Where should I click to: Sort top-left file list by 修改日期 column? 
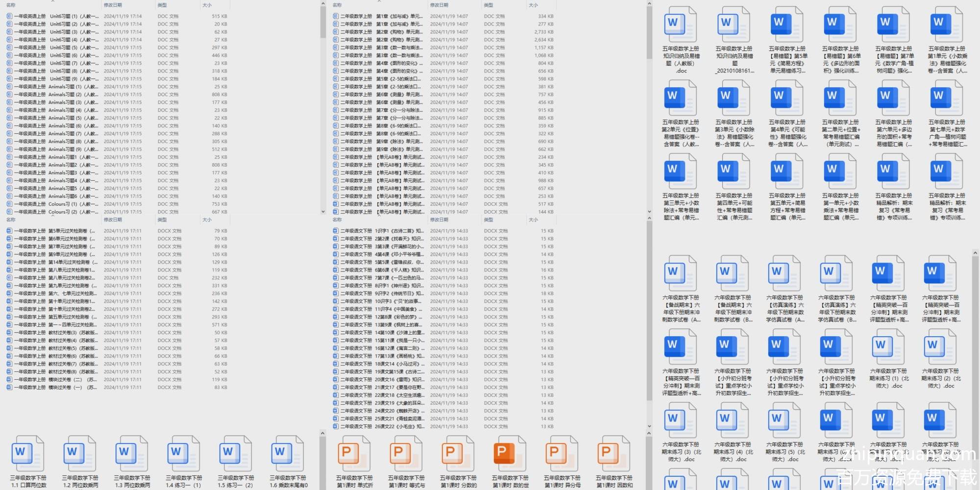click(x=113, y=5)
